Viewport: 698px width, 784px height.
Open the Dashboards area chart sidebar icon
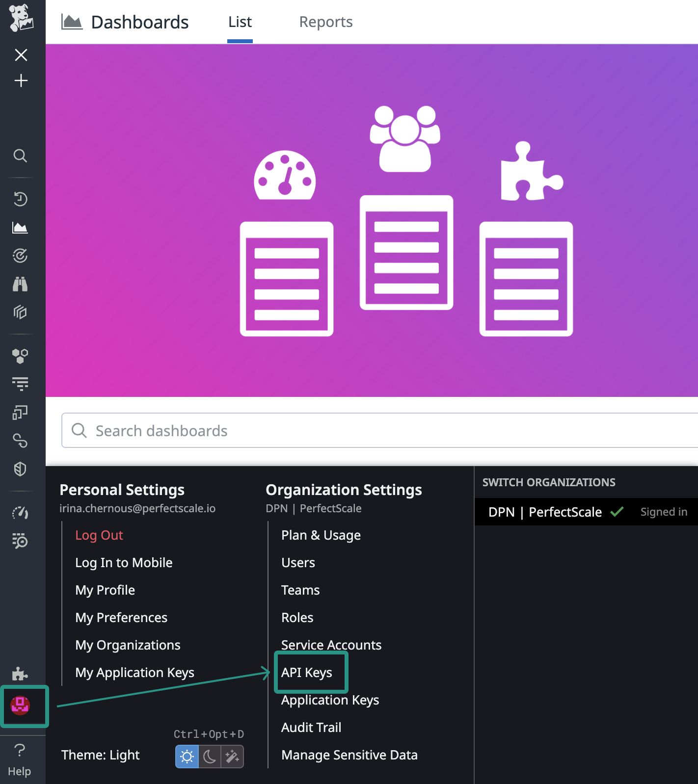[20, 228]
